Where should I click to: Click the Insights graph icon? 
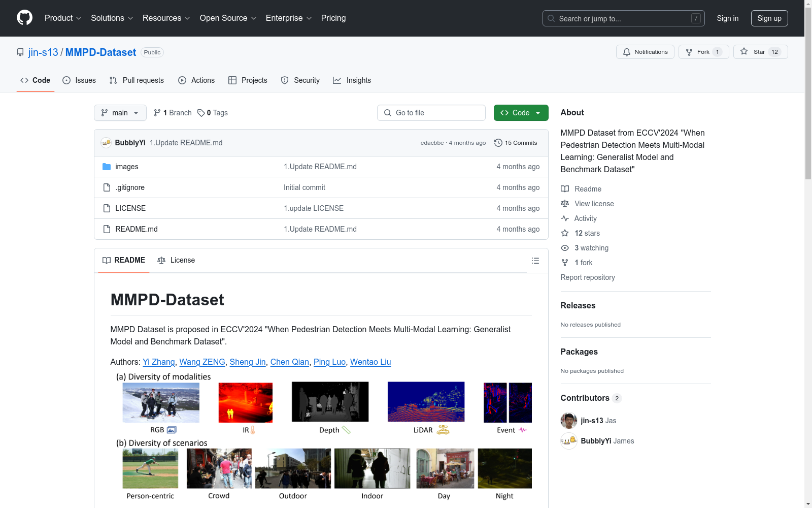337,80
